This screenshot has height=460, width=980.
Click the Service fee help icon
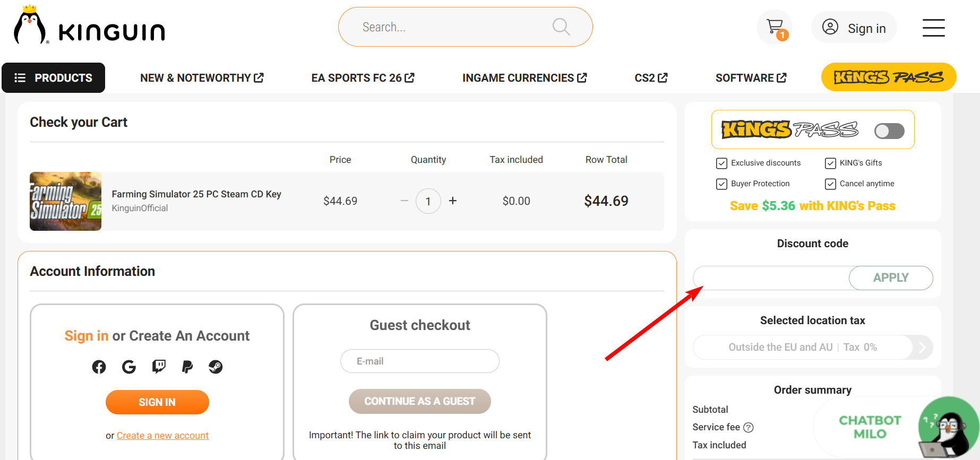pyautogui.click(x=749, y=428)
